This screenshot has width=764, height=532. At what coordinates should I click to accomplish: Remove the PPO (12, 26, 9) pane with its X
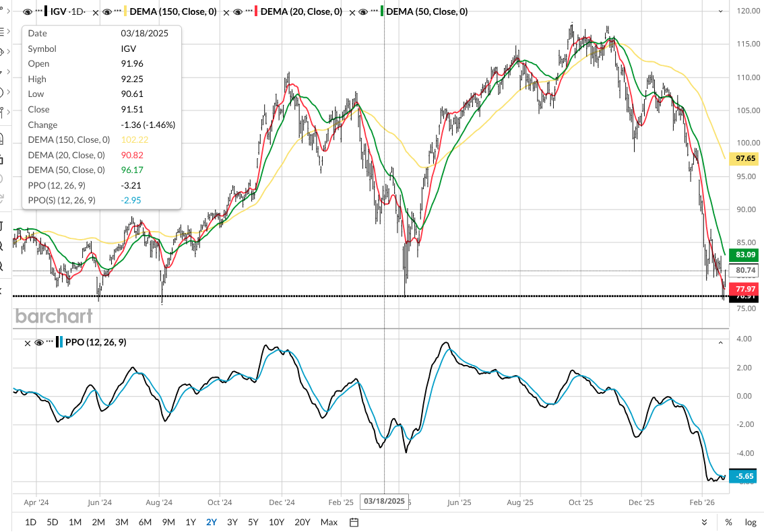click(27, 343)
